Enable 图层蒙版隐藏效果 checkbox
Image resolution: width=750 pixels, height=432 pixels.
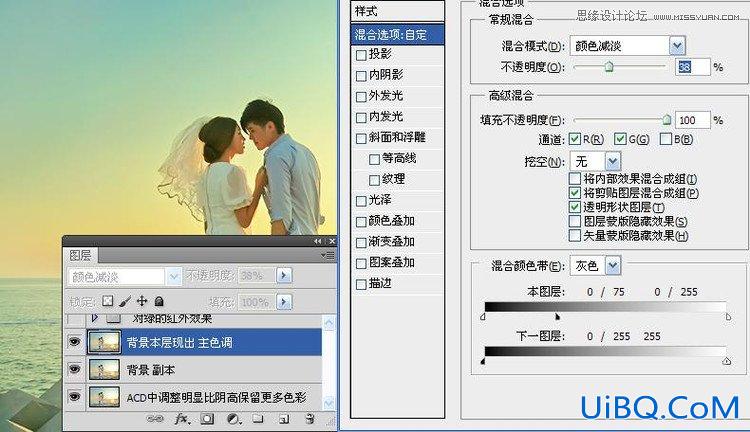coord(574,221)
